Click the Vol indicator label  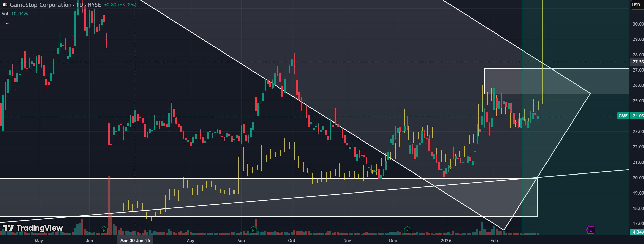(5, 14)
